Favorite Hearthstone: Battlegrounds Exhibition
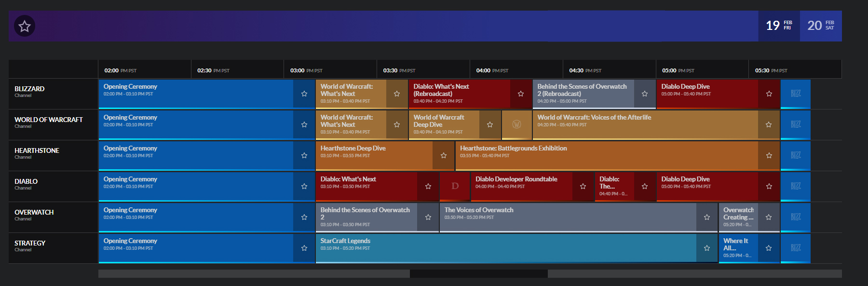Image resolution: width=868 pixels, height=286 pixels. pos(769,155)
